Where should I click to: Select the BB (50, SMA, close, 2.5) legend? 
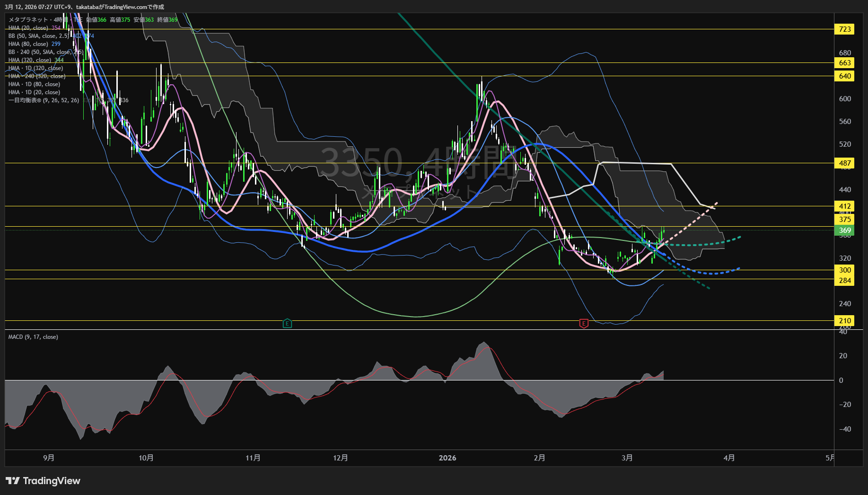pyautogui.click(x=38, y=36)
